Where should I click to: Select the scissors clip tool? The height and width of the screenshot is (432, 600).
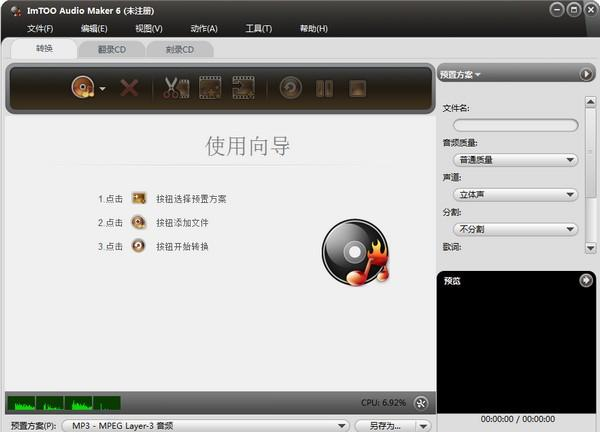[176, 88]
